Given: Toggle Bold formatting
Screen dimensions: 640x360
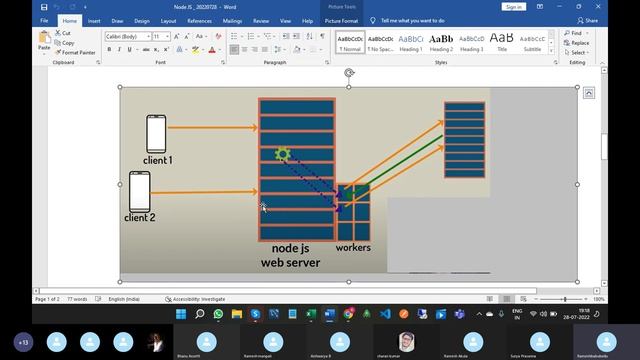Looking at the screenshot, I should coord(109,50).
